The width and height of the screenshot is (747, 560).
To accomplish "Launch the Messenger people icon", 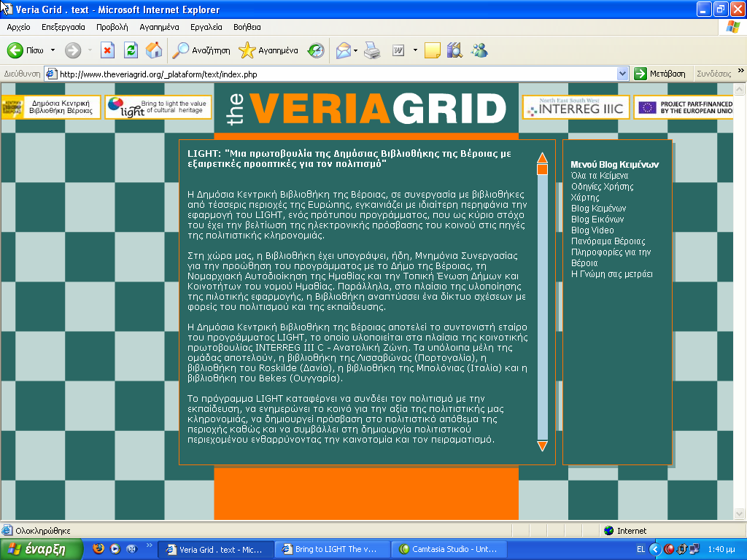I will pyautogui.click(x=479, y=50).
